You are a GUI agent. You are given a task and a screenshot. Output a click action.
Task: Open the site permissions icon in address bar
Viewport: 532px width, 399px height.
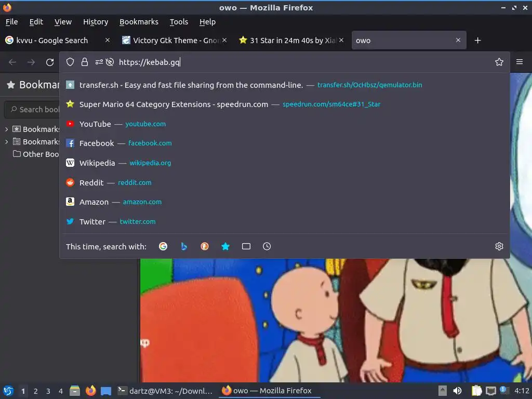click(x=99, y=62)
